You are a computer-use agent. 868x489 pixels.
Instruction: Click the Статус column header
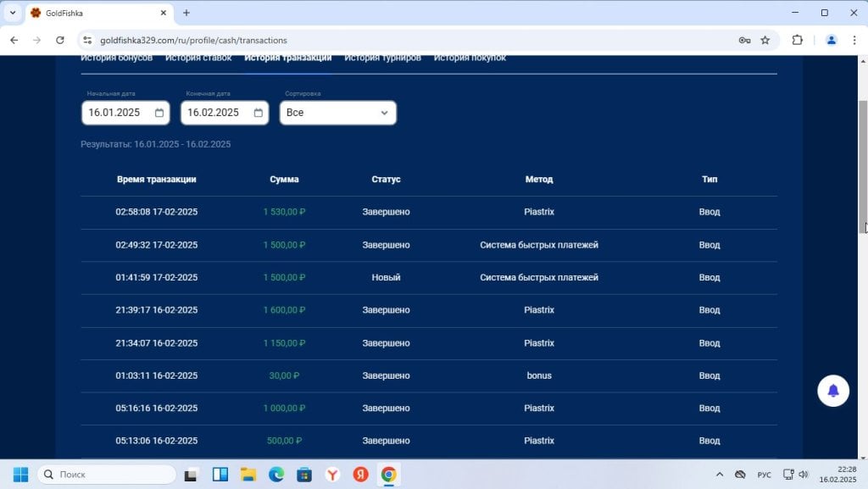point(386,179)
